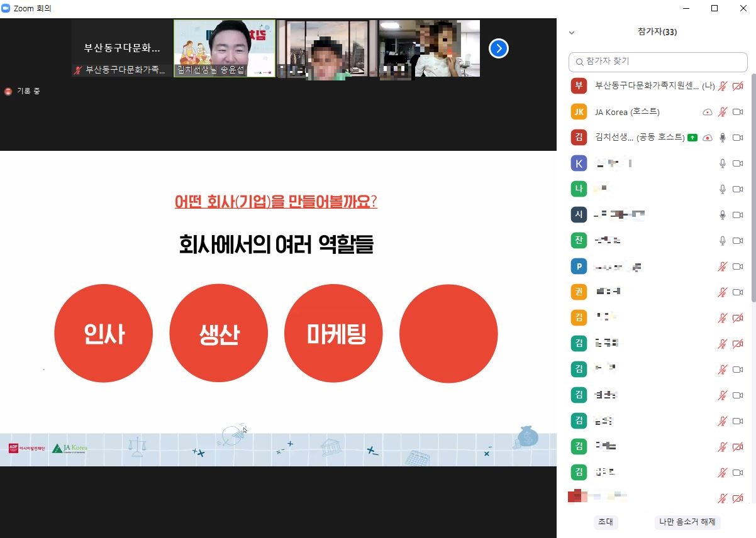
Task: Click the red 인사 circle on the slide
Action: tap(104, 333)
